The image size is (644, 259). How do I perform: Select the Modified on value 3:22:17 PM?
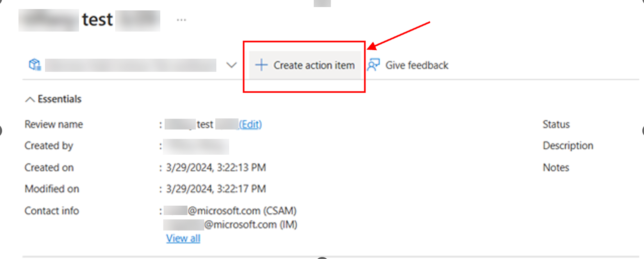[x=216, y=189]
